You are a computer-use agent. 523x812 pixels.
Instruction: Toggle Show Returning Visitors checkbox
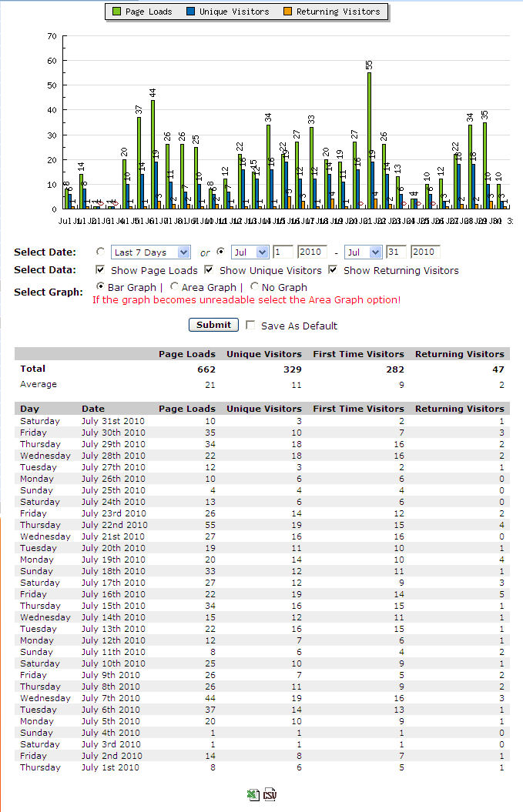point(333,270)
